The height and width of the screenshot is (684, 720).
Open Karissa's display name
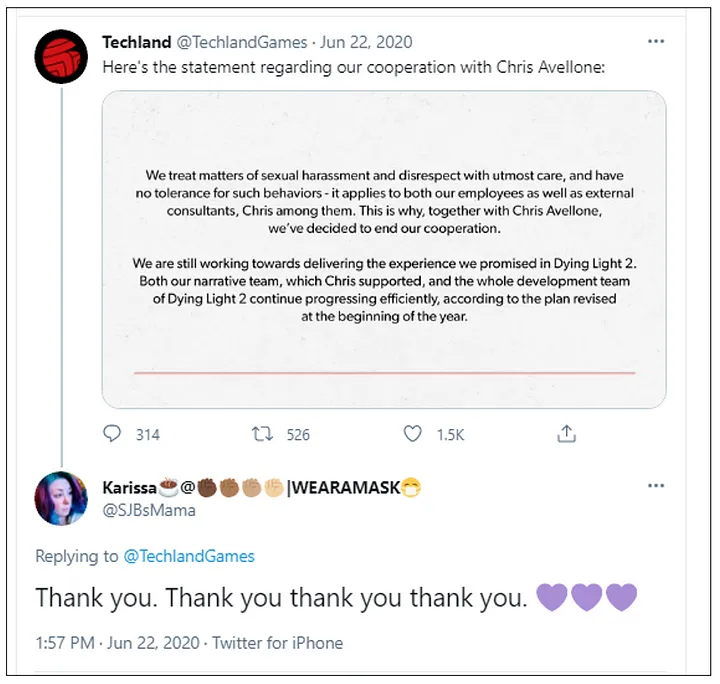(261, 488)
